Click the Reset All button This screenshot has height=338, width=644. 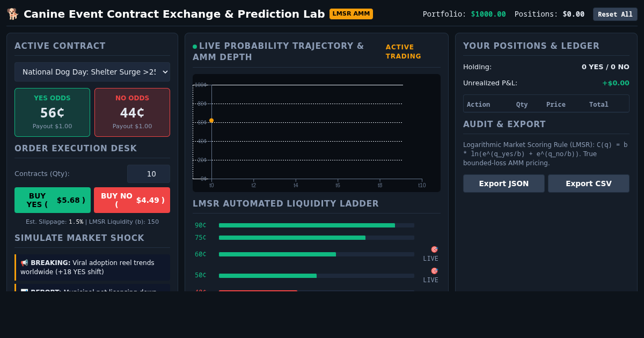click(615, 14)
